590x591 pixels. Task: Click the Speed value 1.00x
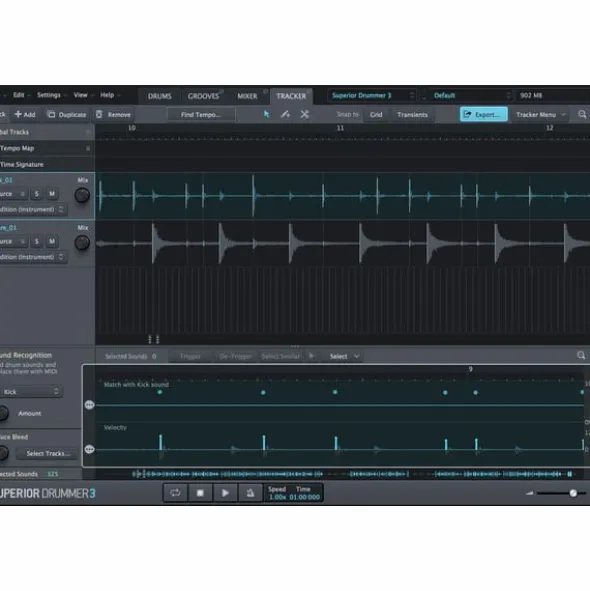pyautogui.click(x=277, y=497)
